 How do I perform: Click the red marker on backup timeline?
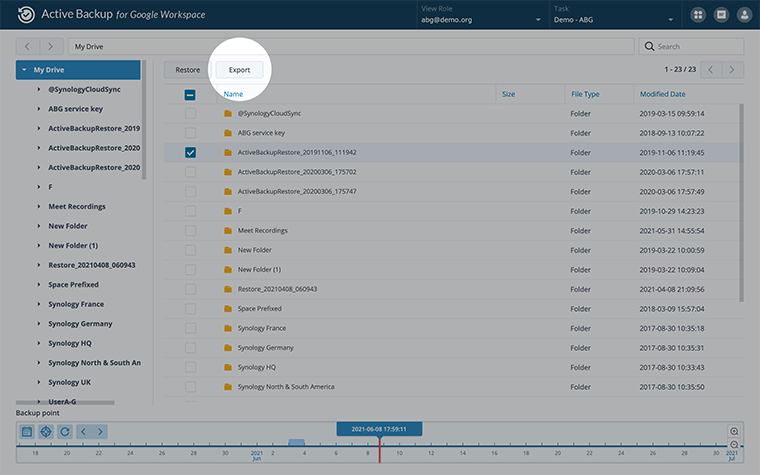(x=379, y=449)
